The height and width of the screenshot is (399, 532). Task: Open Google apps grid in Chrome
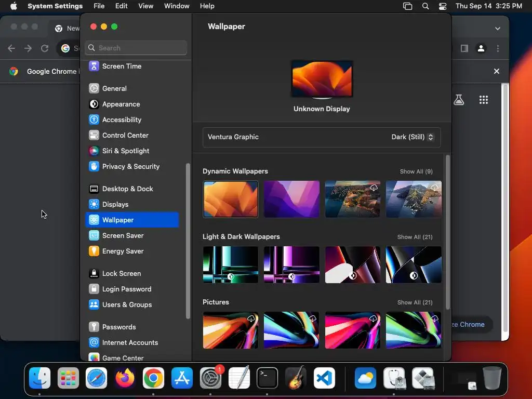coord(484,100)
